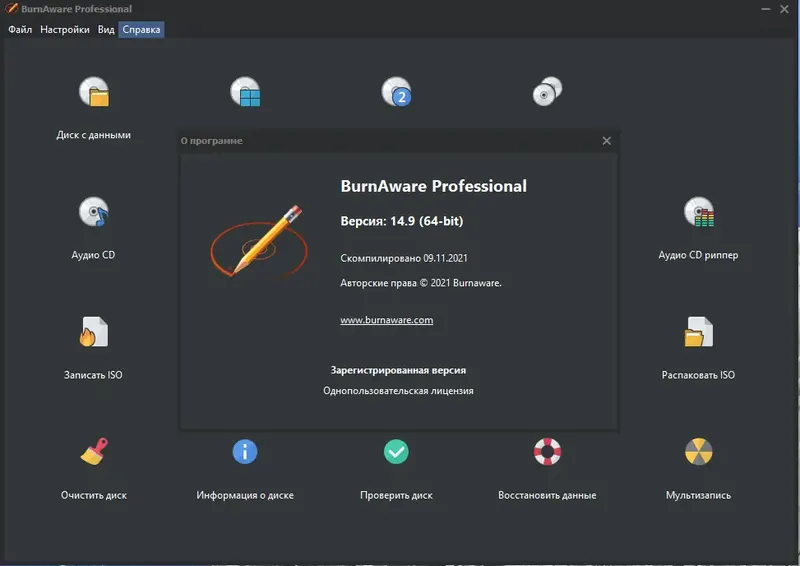Click the Зарегистрированная версия text
The height and width of the screenshot is (566, 800).
tap(398, 370)
